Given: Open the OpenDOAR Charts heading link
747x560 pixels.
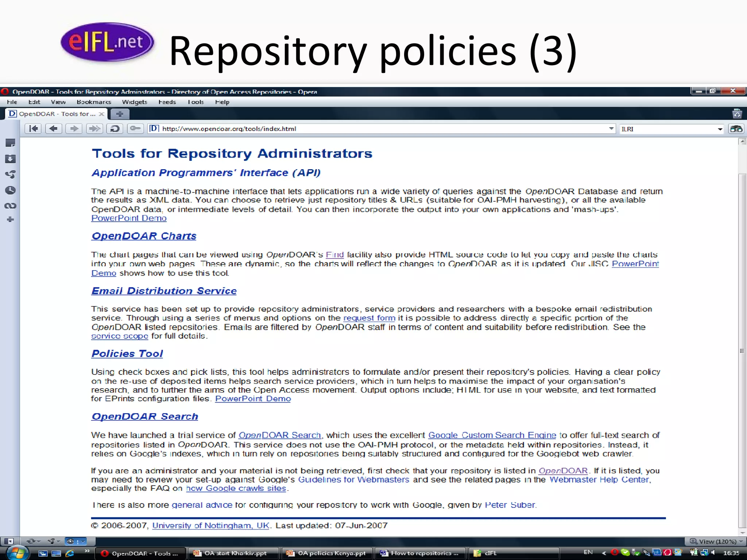Looking at the screenshot, I should tap(144, 236).
